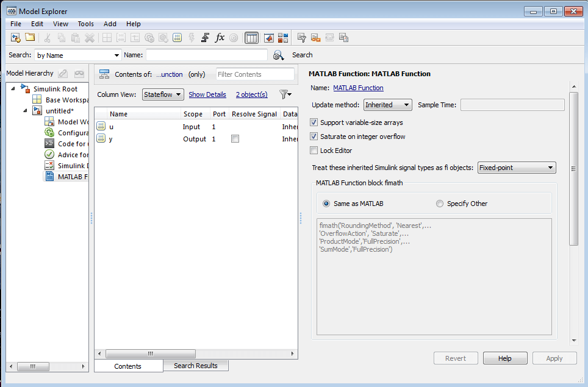This screenshot has height=387, width=588.
Task: Click the link icon beside Model Hierarchy
Action: [x=63, y=73]
